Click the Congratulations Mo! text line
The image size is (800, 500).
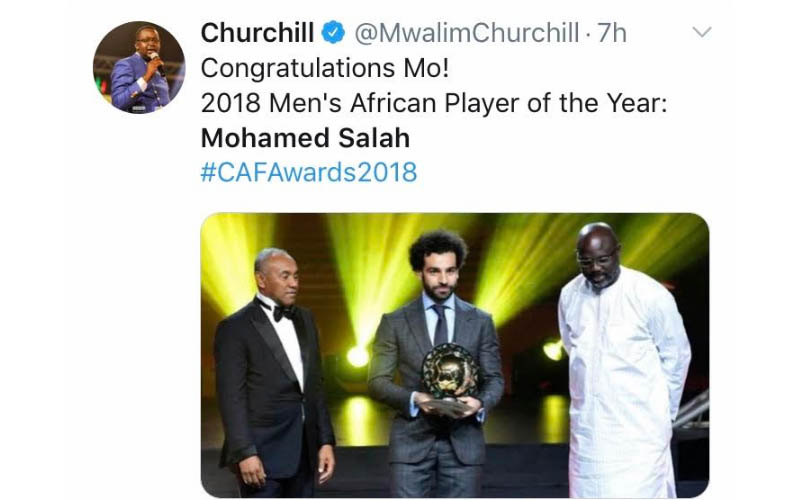pos(305,68)
